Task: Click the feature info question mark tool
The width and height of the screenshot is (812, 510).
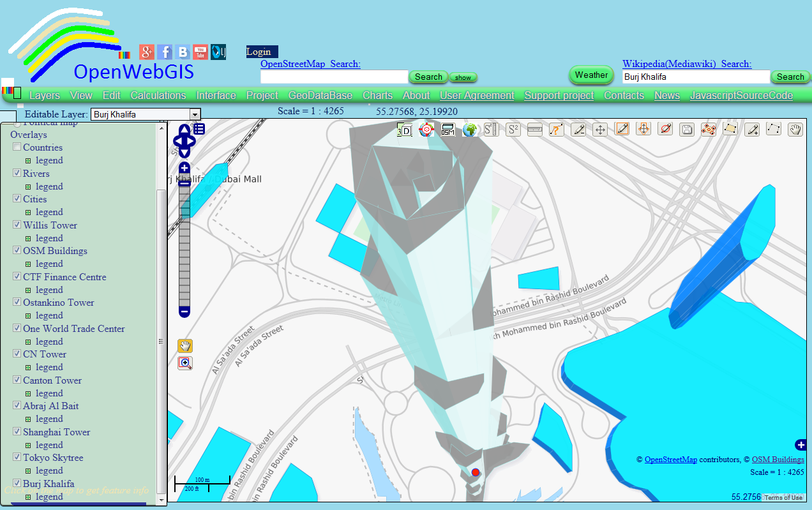Action: (556, 129)
